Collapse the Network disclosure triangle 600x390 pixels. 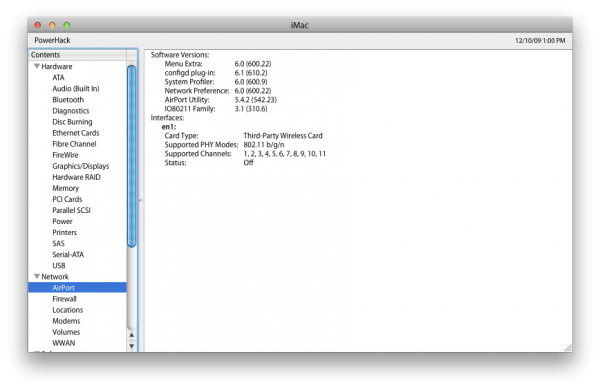(37, 276)
